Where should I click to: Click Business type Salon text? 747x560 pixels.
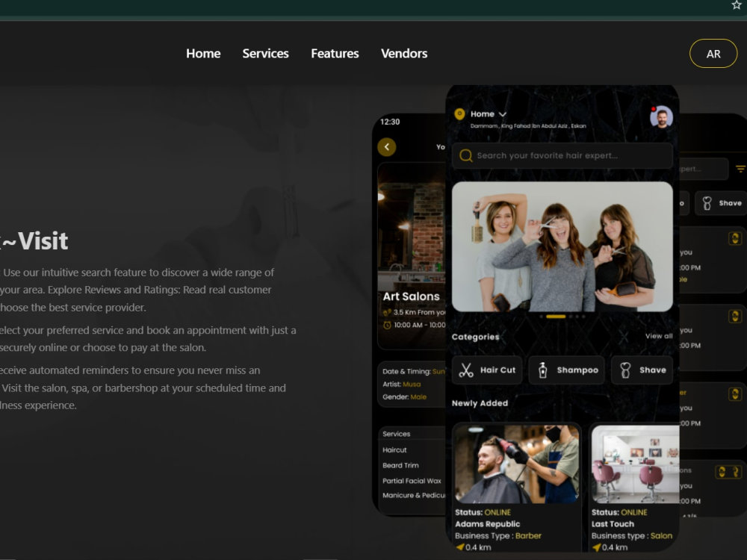632,535
